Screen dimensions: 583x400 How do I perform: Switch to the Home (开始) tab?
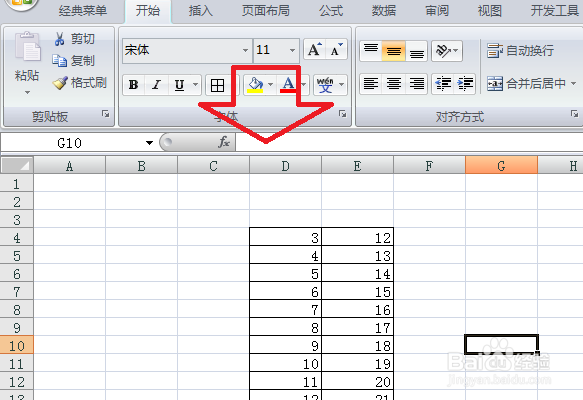pos(148,10)
